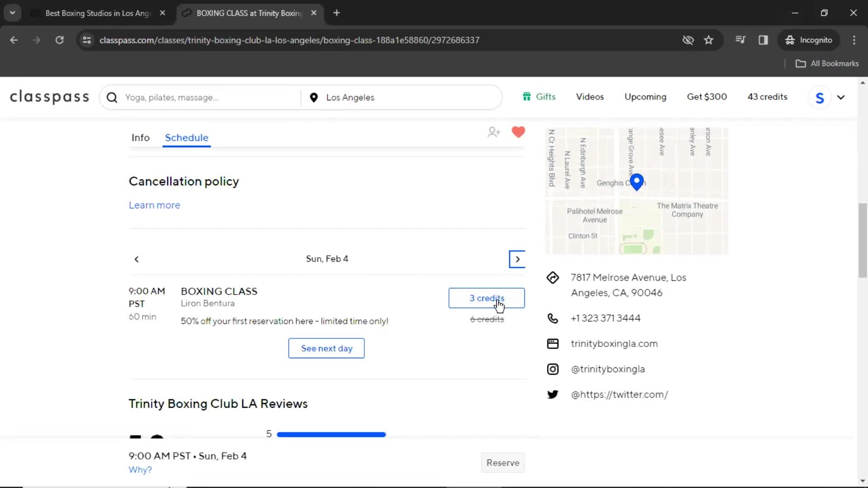Click the Trinity Boxing Club LA Reviews heading
The height and width of the screenshot is (488, 868).
click(x=218, y=404)
